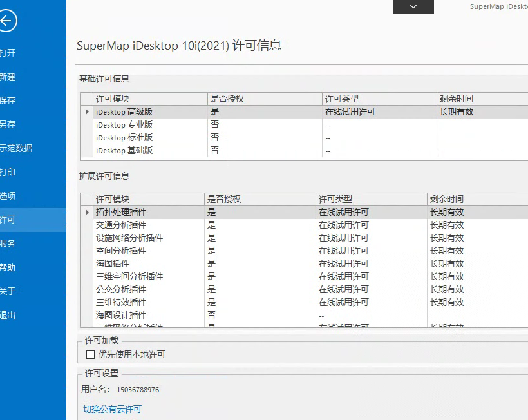
Task: Click 剩余时间 header in 基础许可信息 table
Action: [x=482, y=99]
